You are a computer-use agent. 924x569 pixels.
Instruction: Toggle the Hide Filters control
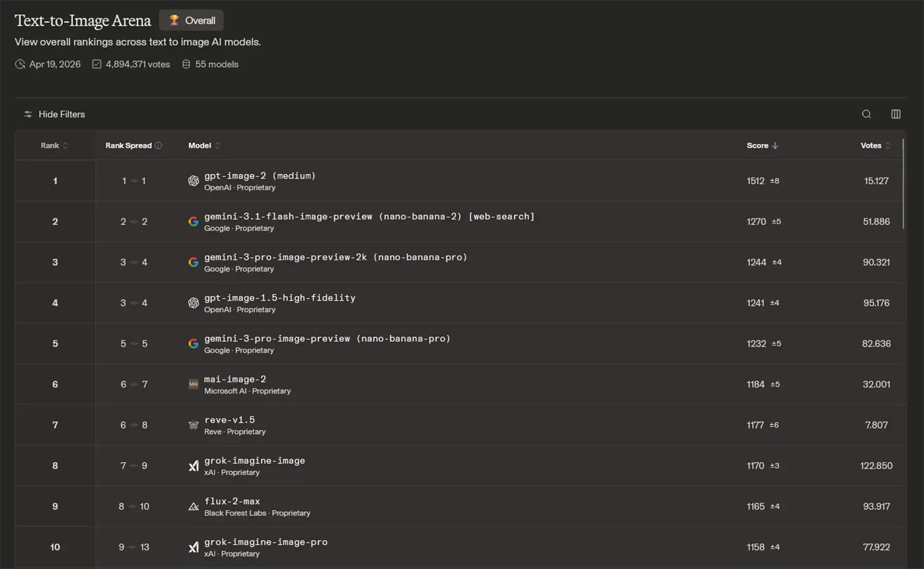[x=54, y=114]
